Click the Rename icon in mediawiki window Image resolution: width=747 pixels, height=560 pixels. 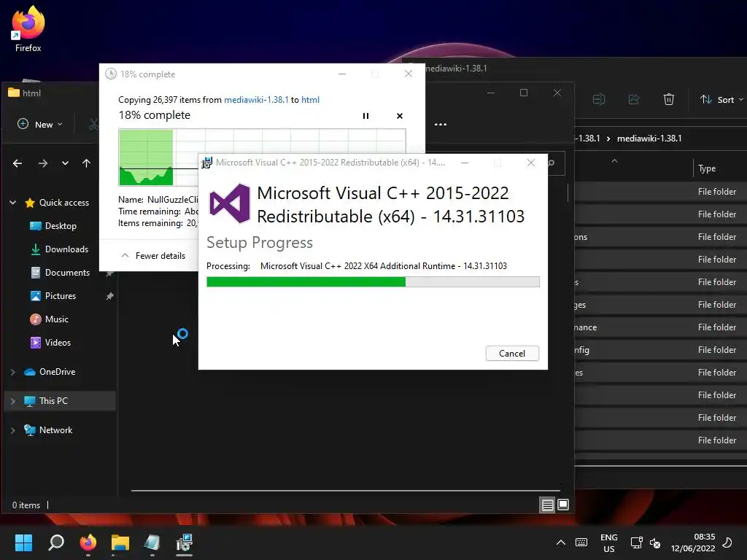(599, 99)
